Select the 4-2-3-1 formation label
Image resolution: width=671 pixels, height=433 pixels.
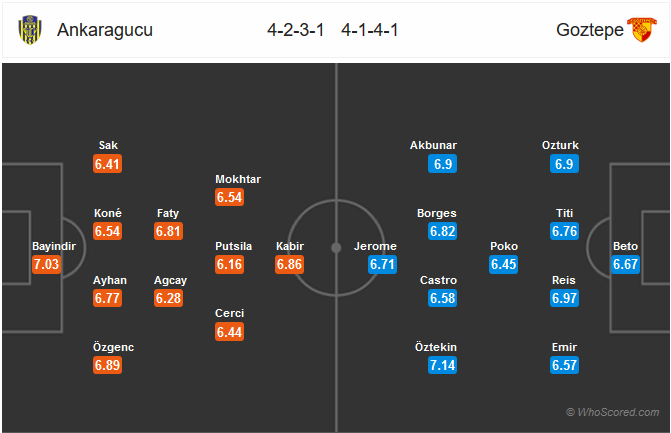(x=296, y=30)
